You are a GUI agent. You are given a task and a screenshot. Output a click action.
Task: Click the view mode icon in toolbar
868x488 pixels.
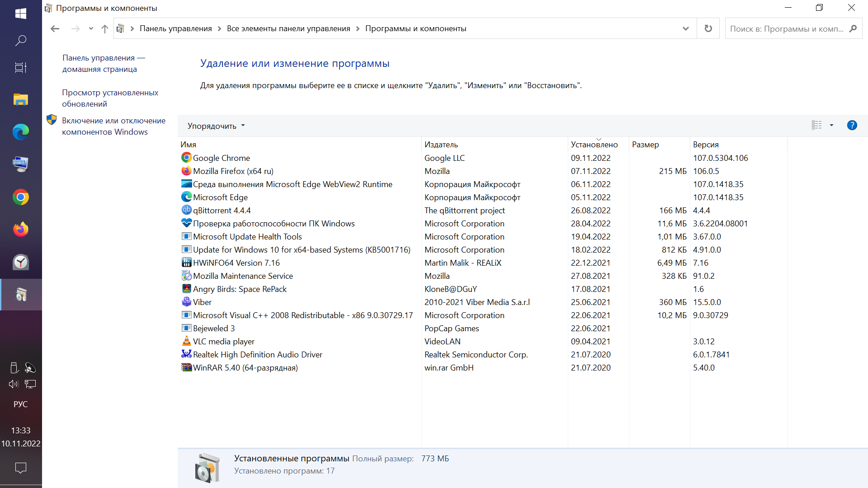coord(816,125)
